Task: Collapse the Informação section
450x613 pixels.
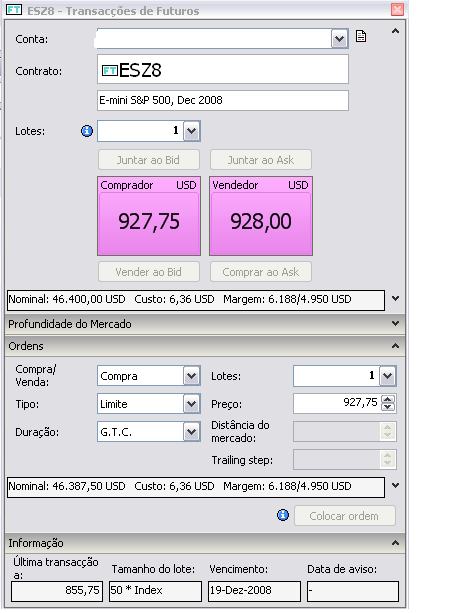Action: click(x=395, y=543)
